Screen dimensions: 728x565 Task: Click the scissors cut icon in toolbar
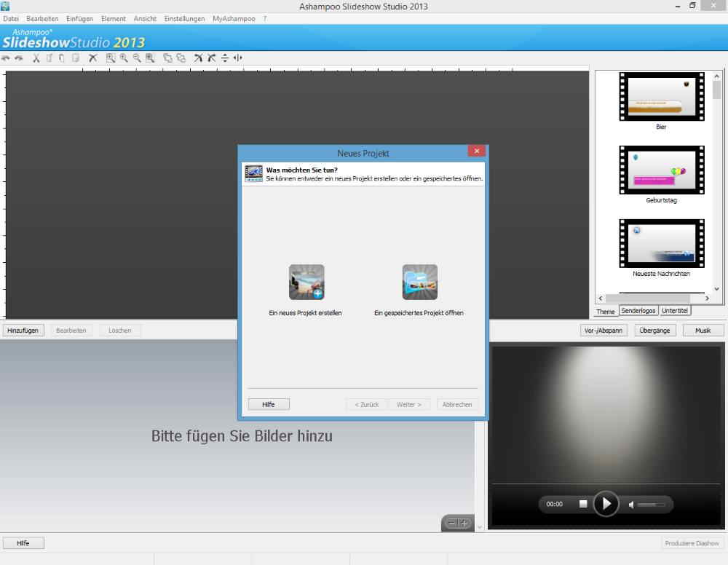coord(36,58)
